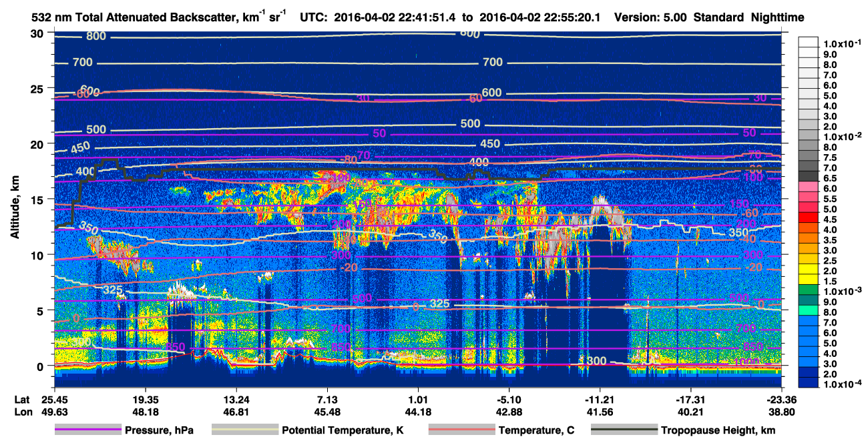
Task: Click the dark Tropopause Height legend line sample
Action: 624,430
